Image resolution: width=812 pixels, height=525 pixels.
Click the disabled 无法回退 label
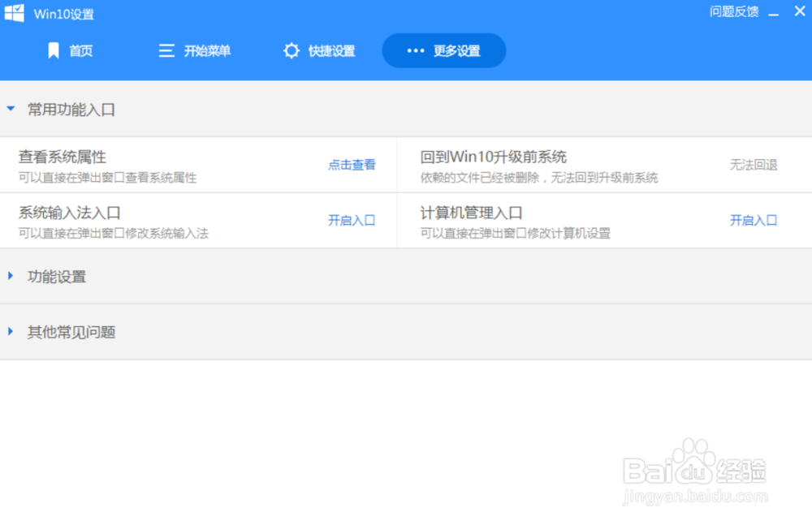point(754,165)
